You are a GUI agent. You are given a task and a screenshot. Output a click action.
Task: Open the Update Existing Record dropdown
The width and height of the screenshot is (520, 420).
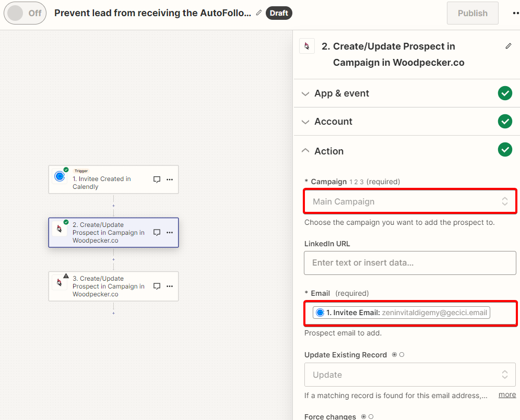pyautogui.click(x=410, y=375)
